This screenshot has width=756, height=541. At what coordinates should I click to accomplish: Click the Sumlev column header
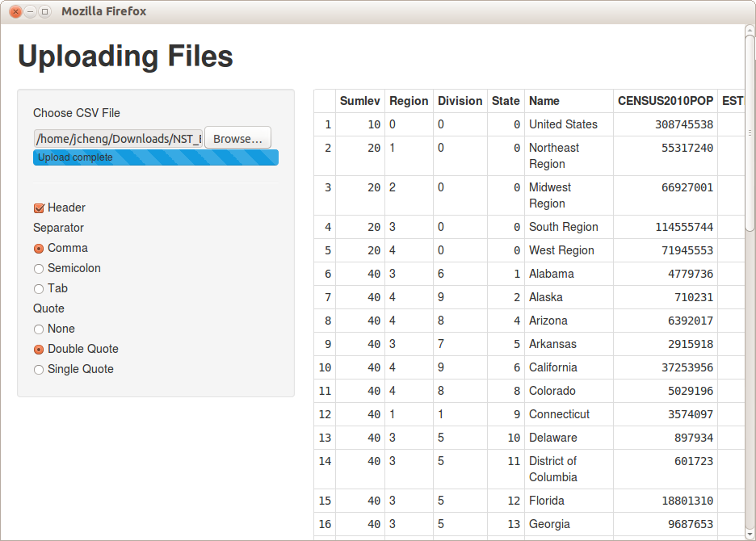point(359,101)
